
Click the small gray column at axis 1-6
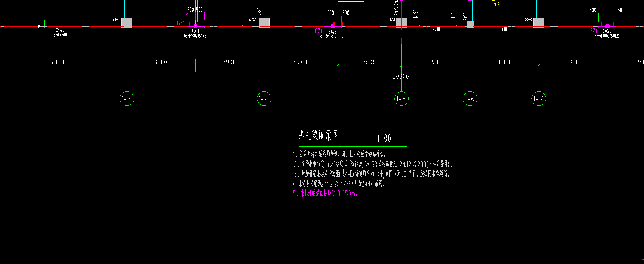pyautogui.click(x=470, y=24)
